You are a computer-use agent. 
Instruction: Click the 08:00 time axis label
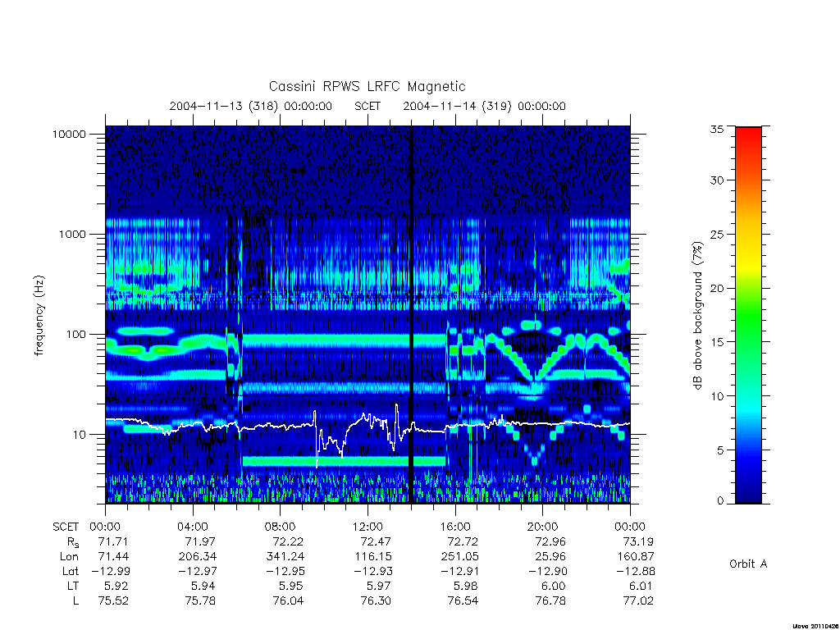point(281,527)
